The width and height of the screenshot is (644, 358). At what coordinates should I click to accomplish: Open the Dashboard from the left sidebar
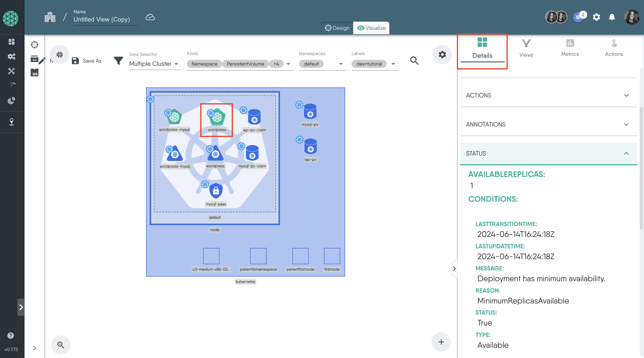tap(12, 42)
